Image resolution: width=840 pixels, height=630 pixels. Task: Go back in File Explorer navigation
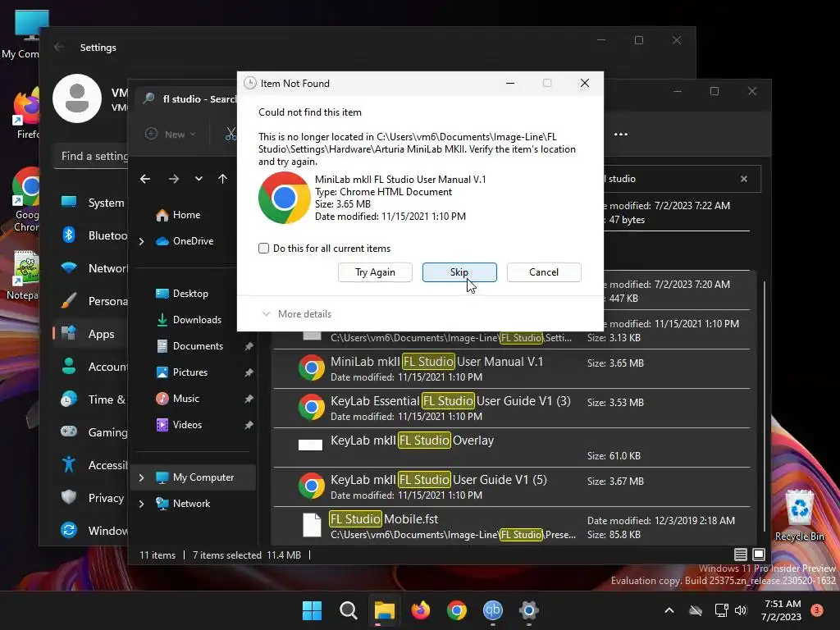(x=145, y=179)
